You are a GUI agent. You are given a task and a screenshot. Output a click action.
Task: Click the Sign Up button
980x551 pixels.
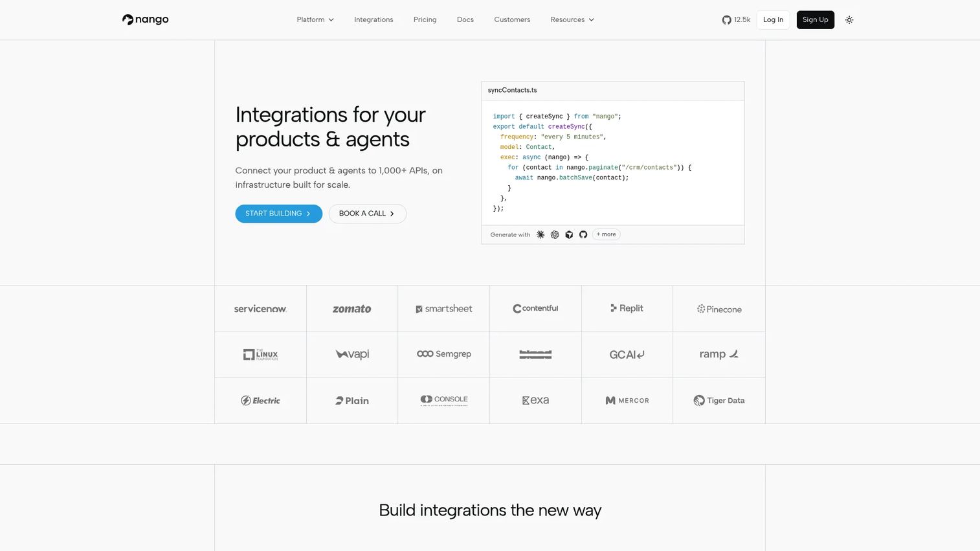[x=815, y=20]
